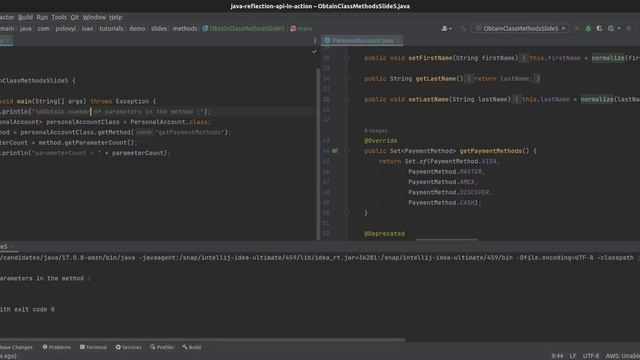Open the Build menu

(25, 17)
